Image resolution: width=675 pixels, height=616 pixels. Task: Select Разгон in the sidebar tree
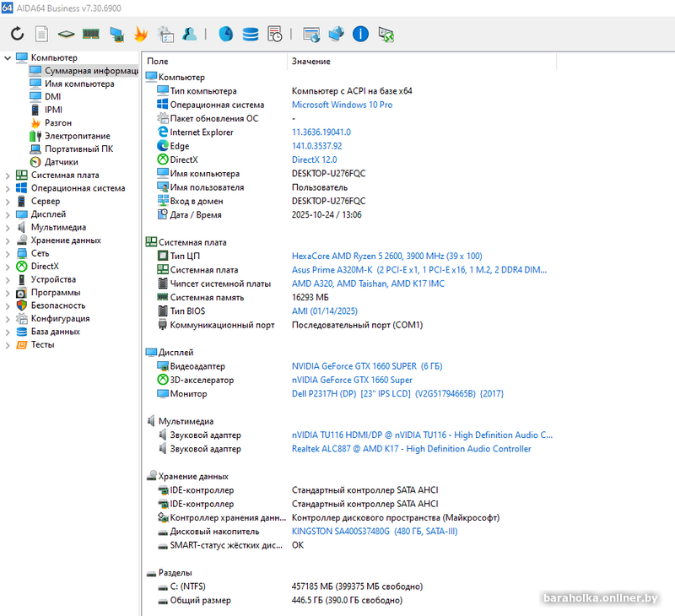point(57,123)
